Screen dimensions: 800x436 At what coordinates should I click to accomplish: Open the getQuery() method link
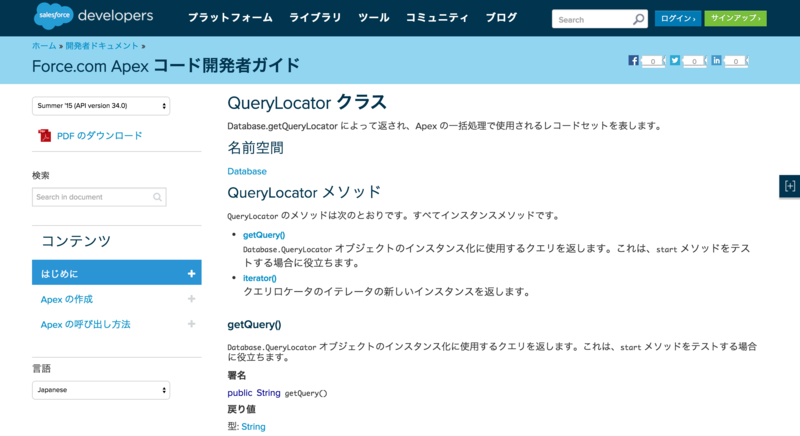(264, 235)
